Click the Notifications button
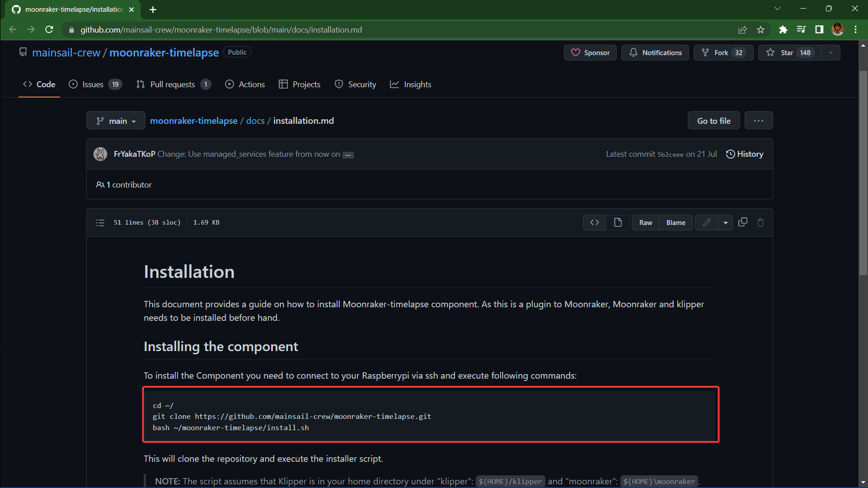This screenshot has width=868, height=488. coord(655,52)
